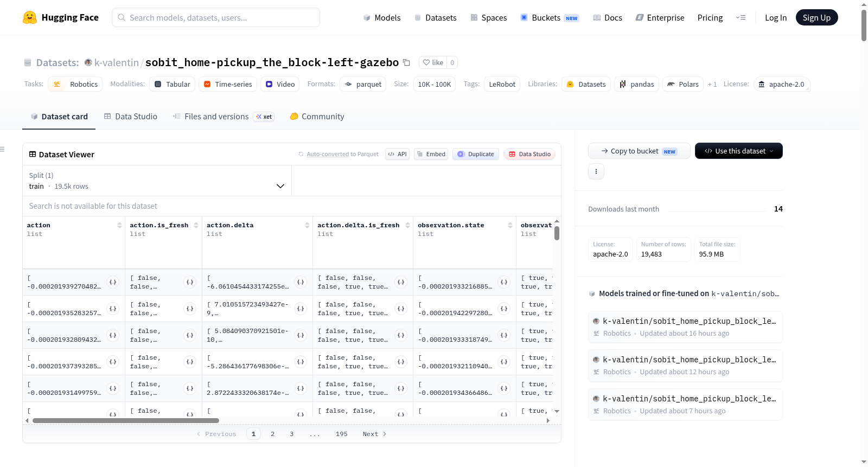Select the Time-series modality tag

point(227,84)
